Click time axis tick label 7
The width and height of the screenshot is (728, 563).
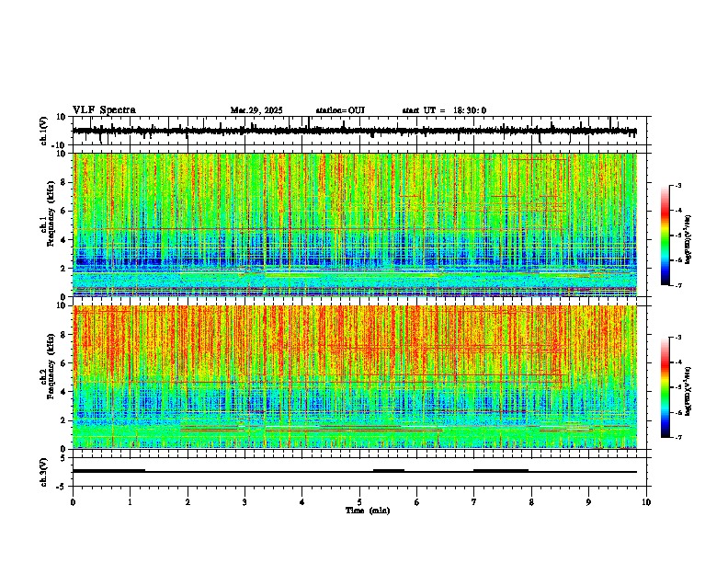tap(474, 502)
